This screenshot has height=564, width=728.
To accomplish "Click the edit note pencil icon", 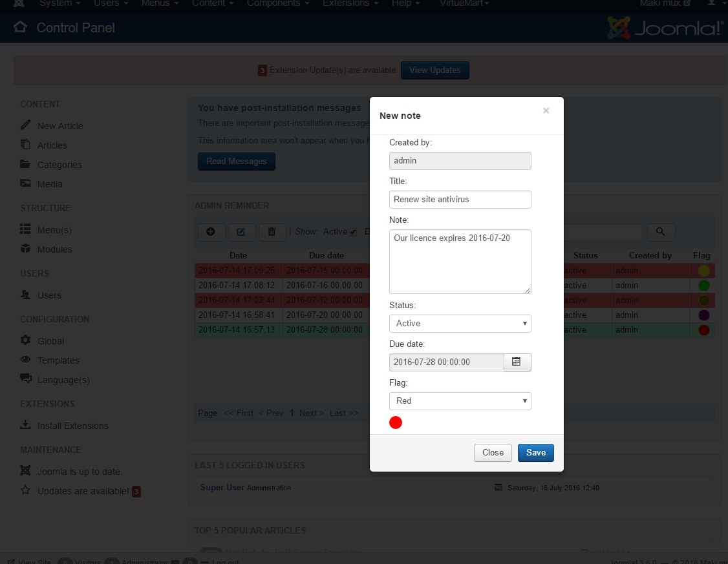I will (241, 232).
